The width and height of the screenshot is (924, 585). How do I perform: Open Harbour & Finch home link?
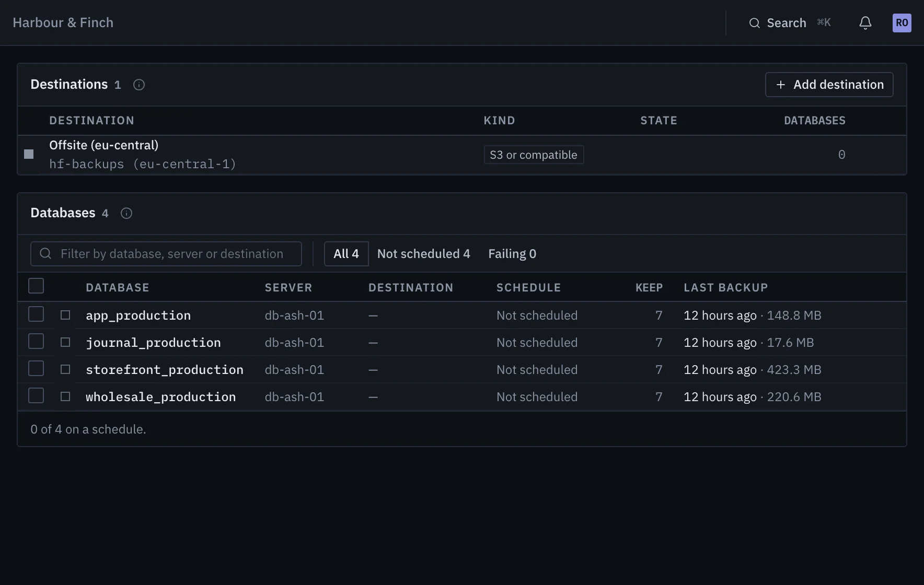[63, 23]
